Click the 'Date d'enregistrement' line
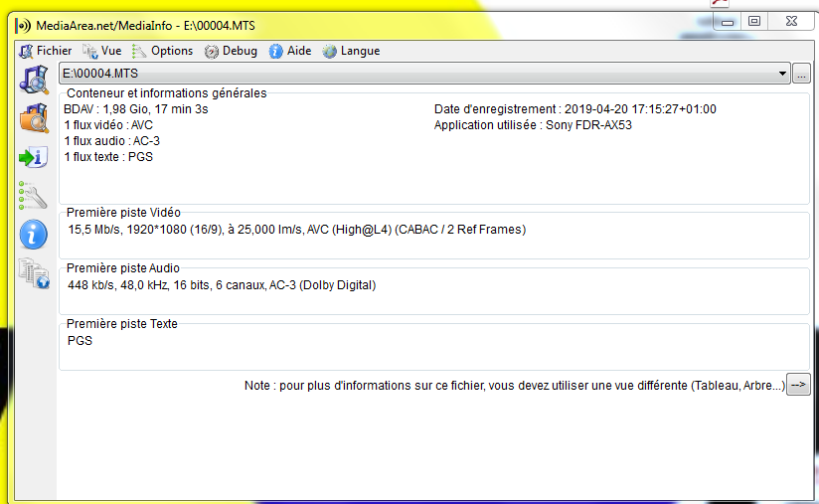The image size is (819, 504). point(575,109)
